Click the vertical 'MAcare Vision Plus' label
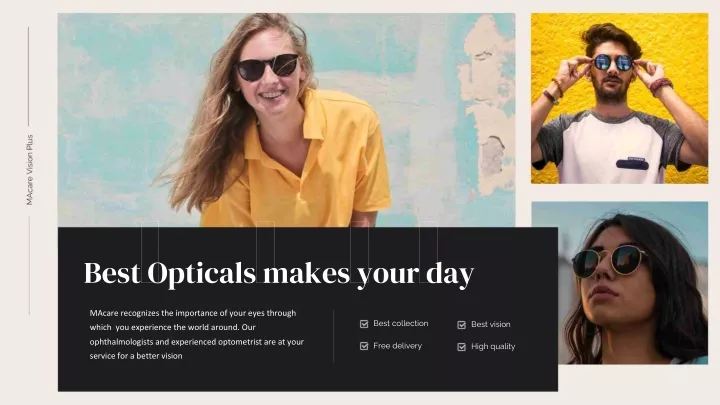 pos(29,170)
